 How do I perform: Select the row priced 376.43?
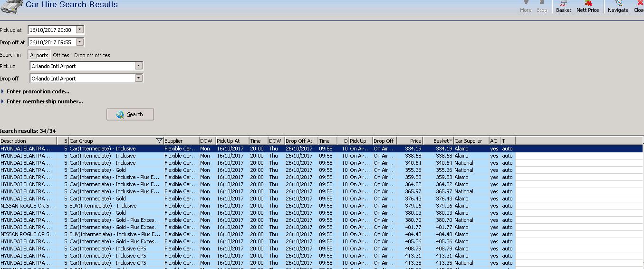(x=258, y=199)
